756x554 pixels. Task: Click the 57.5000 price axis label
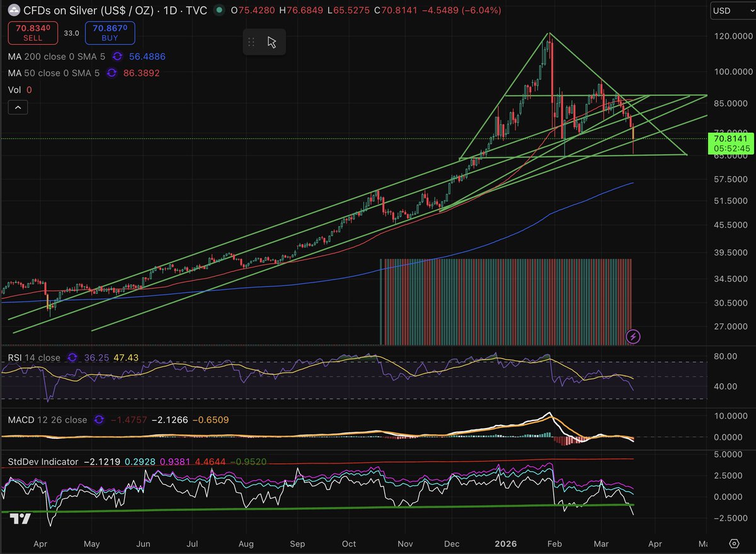coord(732,179)
